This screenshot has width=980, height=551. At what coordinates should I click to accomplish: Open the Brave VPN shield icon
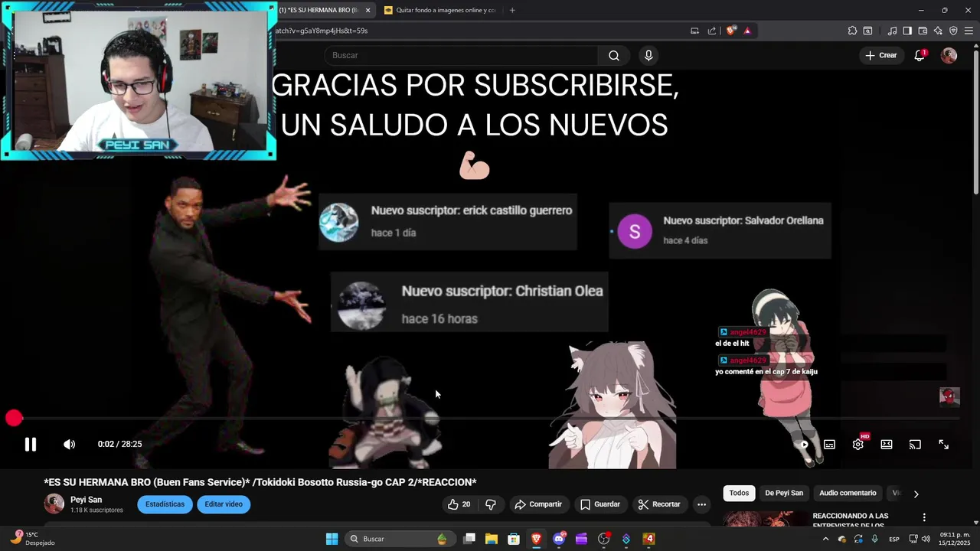953,31
